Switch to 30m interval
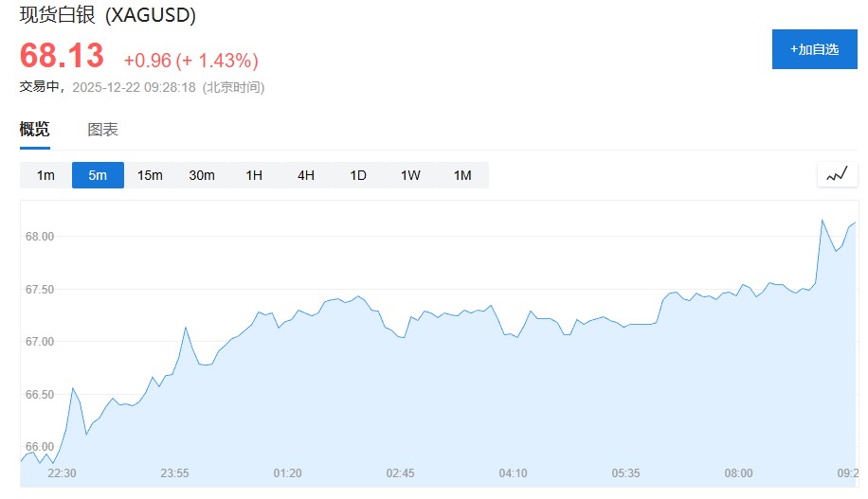The width and height of the screenshot is (868, 499). tap(202, 175)
